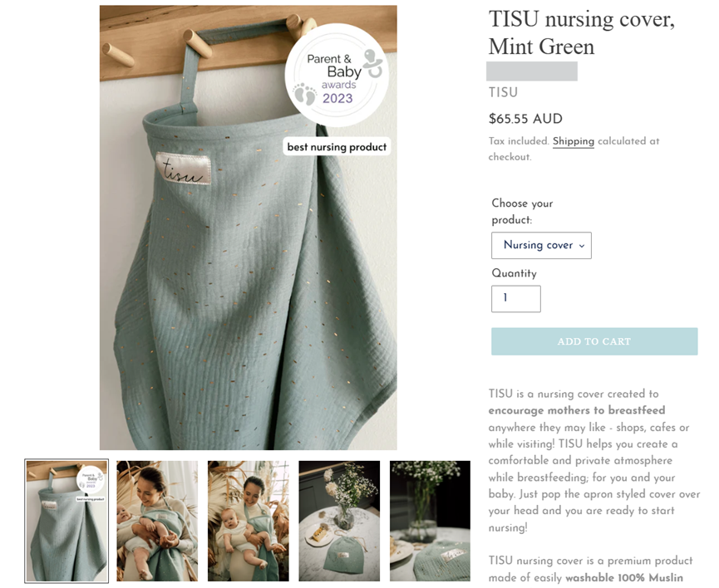Click the Parent & Baby awards 2023 badge

point(337,76)
